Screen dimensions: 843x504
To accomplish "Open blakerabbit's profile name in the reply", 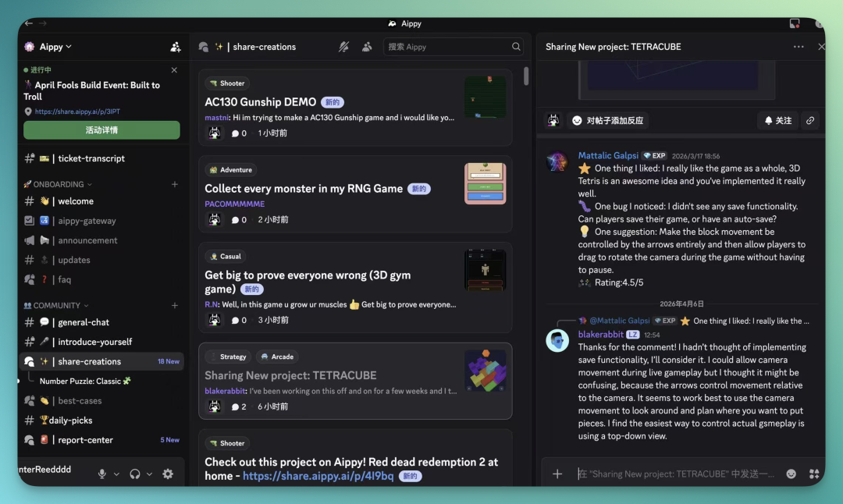I will tap(600, 335).
